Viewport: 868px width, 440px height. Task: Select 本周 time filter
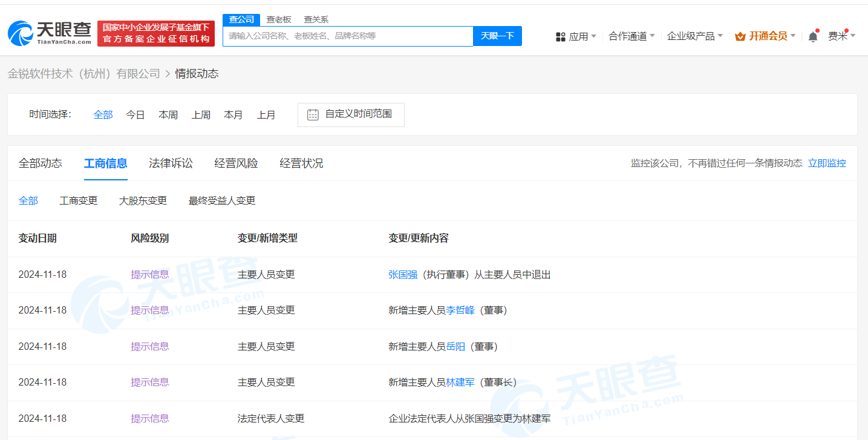tap(168, 114)
